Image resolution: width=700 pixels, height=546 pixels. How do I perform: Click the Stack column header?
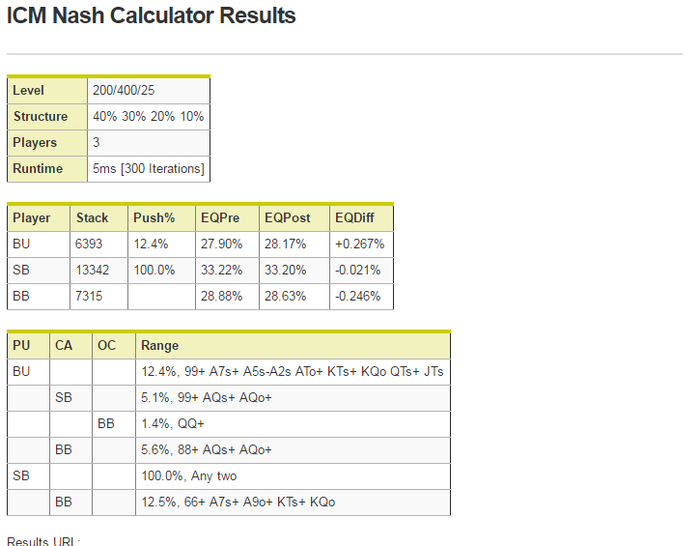[99, 218]
